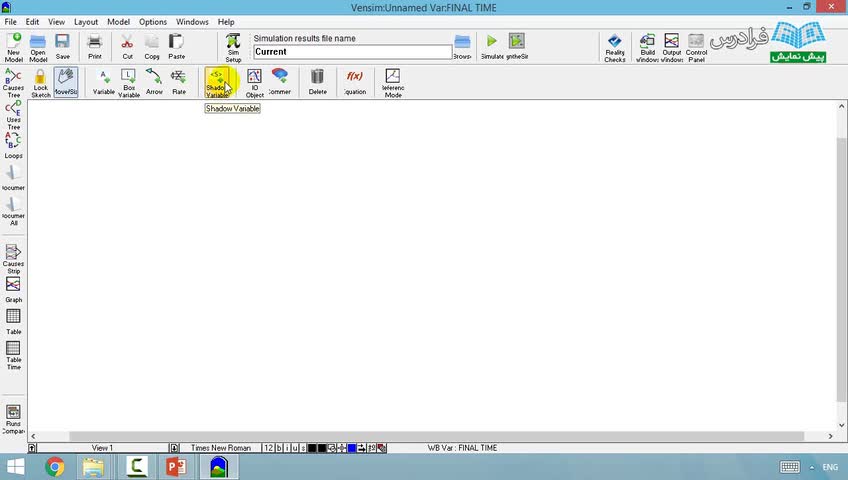The height and width of the screenshot is (480, 848).
Task: Click the Open Model icon
Action: [38, 48]
